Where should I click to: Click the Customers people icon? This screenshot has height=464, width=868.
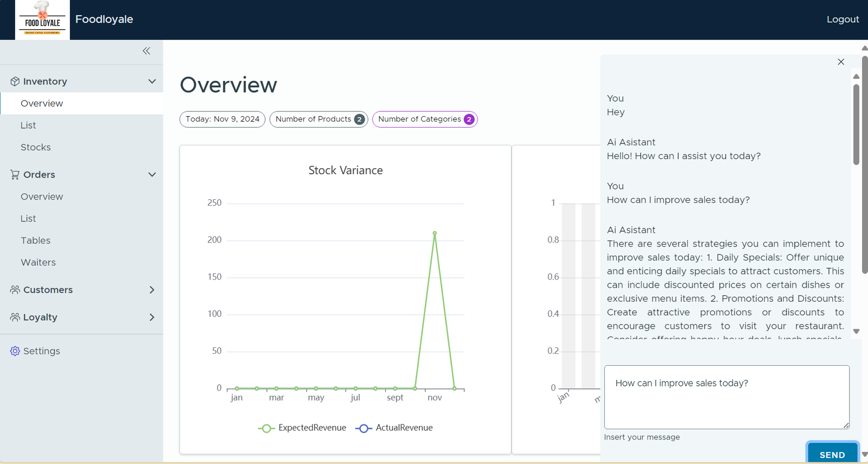(15, 290)
